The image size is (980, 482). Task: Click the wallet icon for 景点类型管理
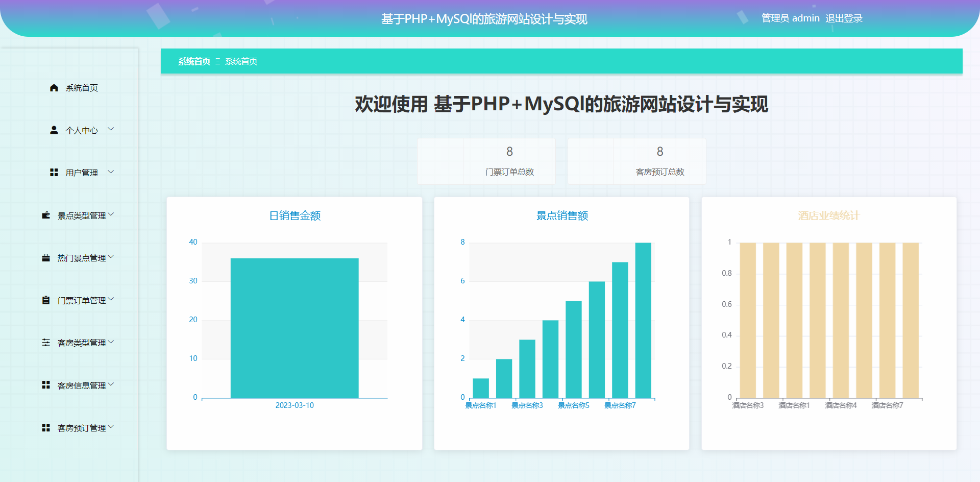point(46,215)
